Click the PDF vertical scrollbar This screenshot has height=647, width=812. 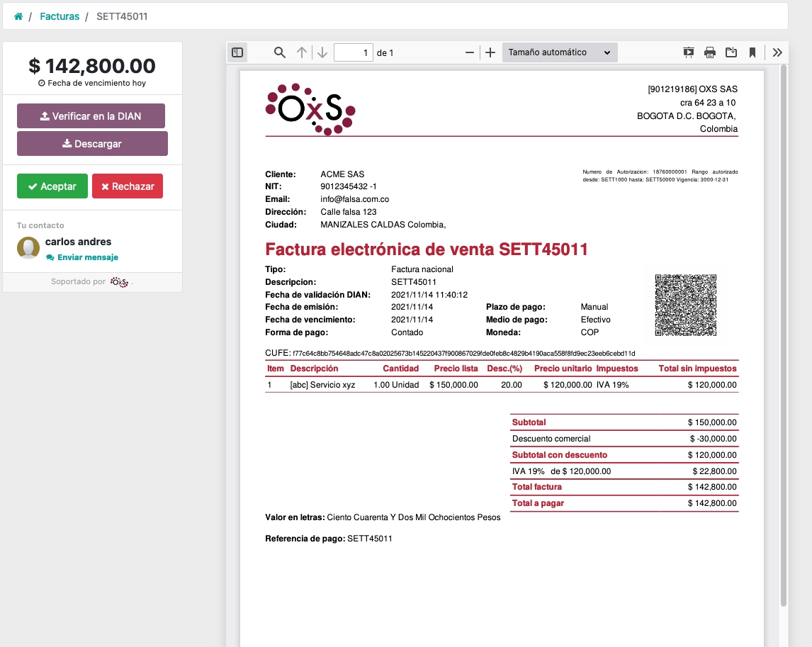pyautogui.click(x=784, y=337)
